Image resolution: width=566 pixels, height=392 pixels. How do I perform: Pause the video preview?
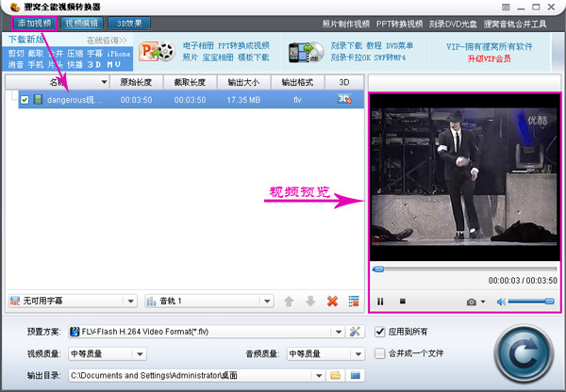tap(380, 302)
